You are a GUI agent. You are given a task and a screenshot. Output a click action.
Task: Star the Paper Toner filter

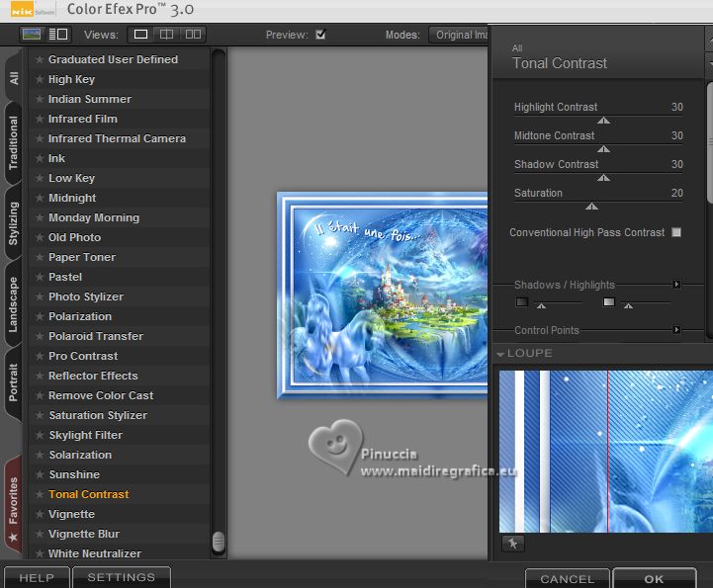(40, 257)
